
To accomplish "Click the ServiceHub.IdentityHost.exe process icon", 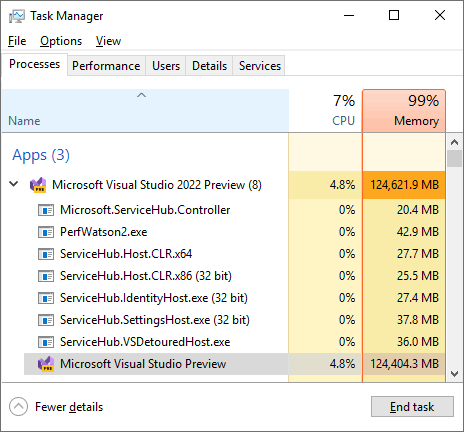I will click(x=46, y=298).
